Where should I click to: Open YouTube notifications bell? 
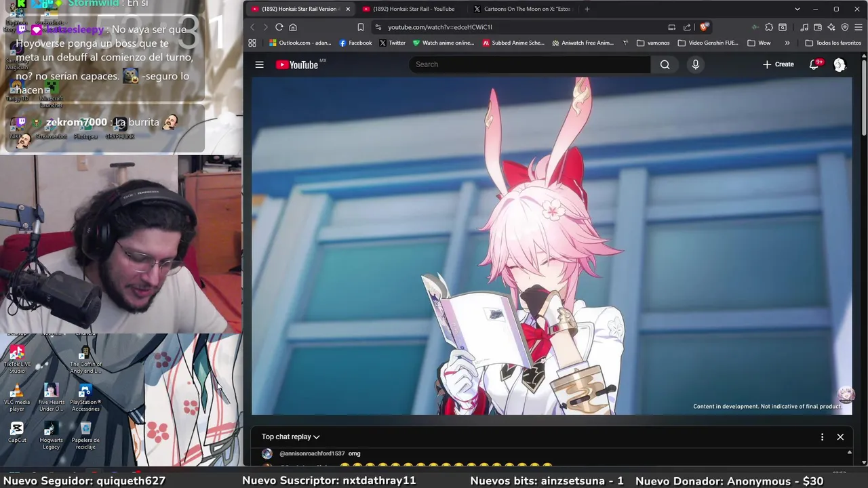[814, 64]
